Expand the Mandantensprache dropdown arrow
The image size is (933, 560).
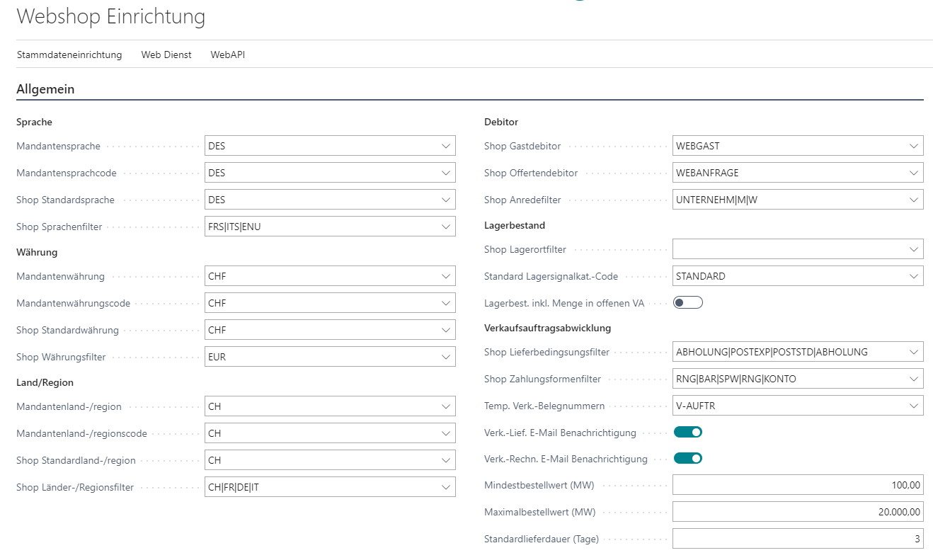pyautogui.click(x=446, y=146)
